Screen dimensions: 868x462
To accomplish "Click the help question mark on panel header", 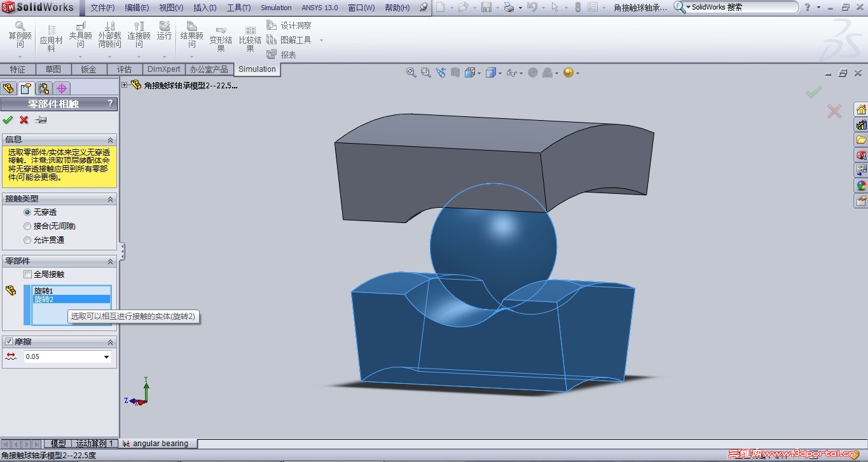I will pos(110,104).
